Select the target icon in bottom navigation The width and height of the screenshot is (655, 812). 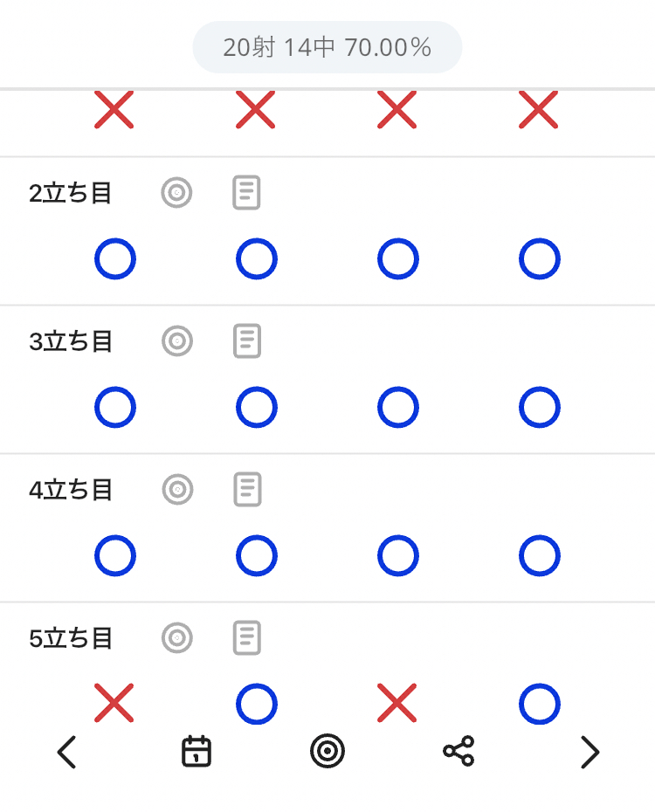tap(327, 751)
